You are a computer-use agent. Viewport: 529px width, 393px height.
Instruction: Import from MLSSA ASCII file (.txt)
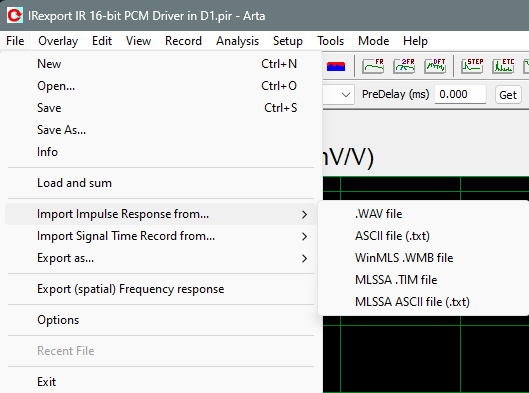click(x=424, y=302)
